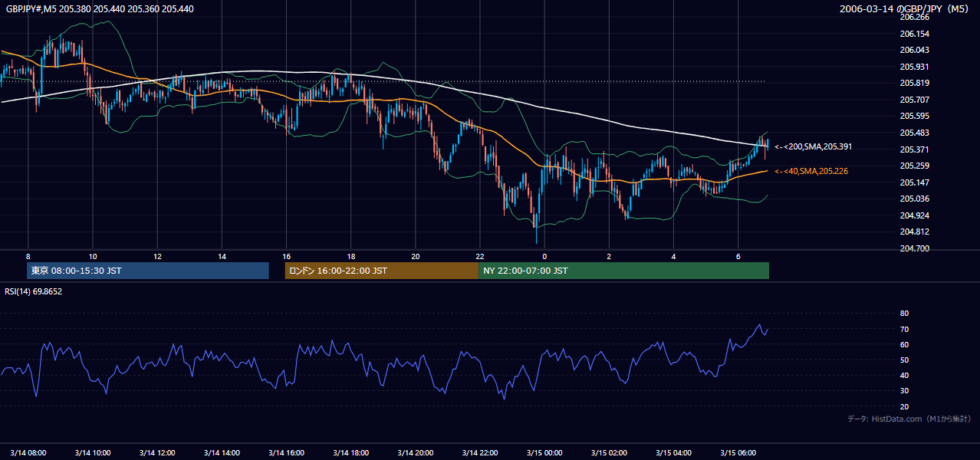This screenshot has height=460, width=980.
Task: Click price axis value 205.483
Action: [x=914, y=133]
